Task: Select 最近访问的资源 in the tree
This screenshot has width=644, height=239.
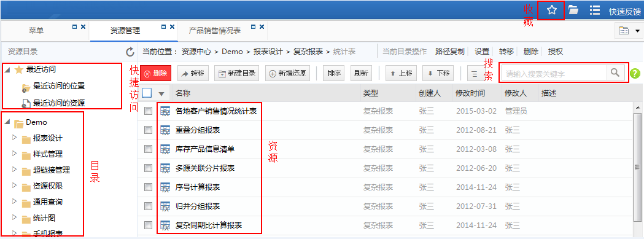Action: click(59, 103)
